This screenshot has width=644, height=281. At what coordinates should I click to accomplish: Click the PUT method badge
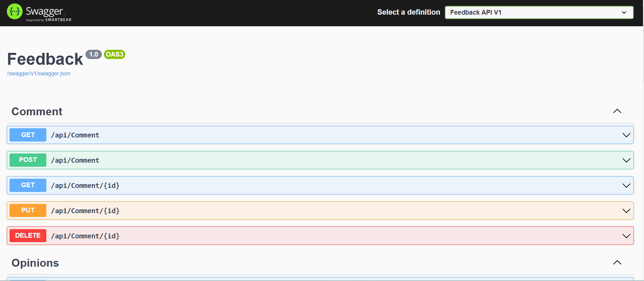click(28, 210)
